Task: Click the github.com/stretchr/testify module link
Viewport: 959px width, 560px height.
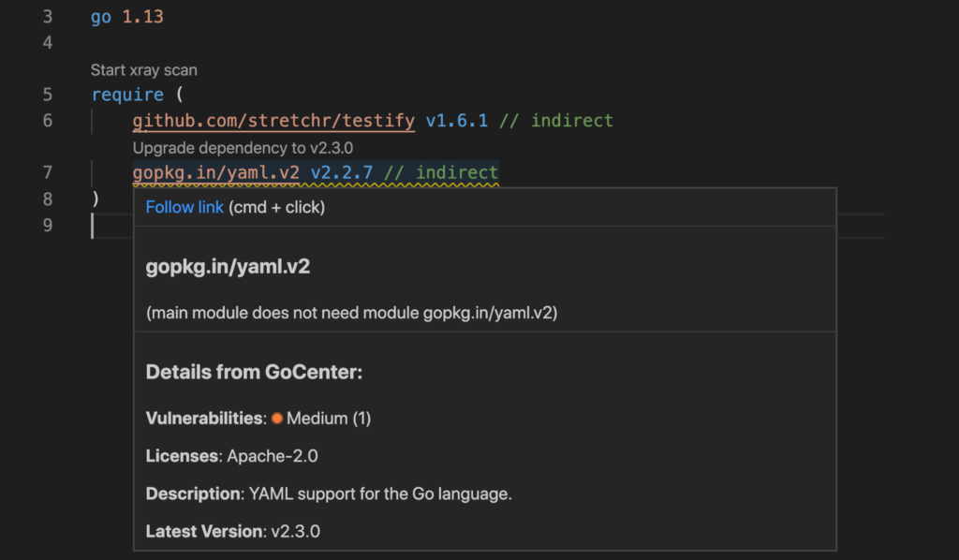Action: [273, 120]
